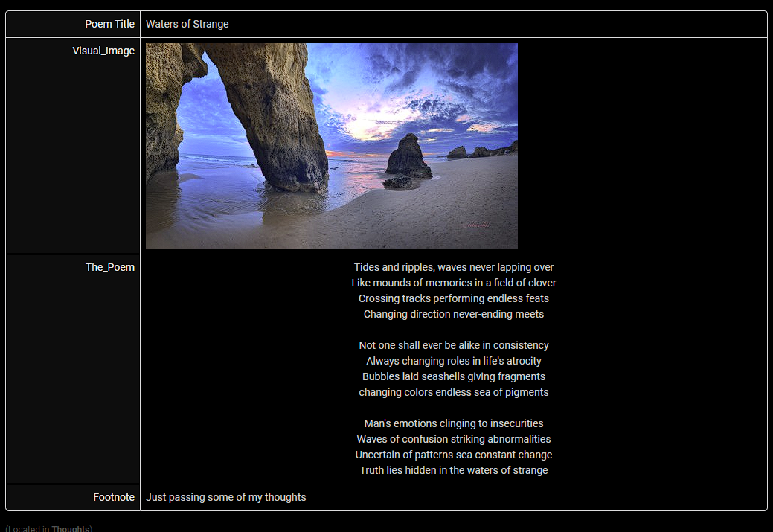Click the line 'Like mounds of memories in a field of clover'
The width and height of the screenshot is (773, 532).
tap(453, 283)
